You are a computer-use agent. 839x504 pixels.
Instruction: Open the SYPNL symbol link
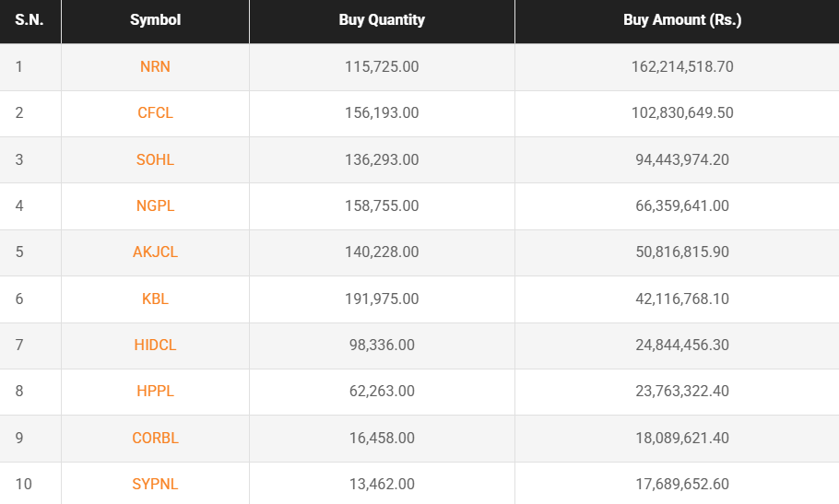click(x=155, y=484)
